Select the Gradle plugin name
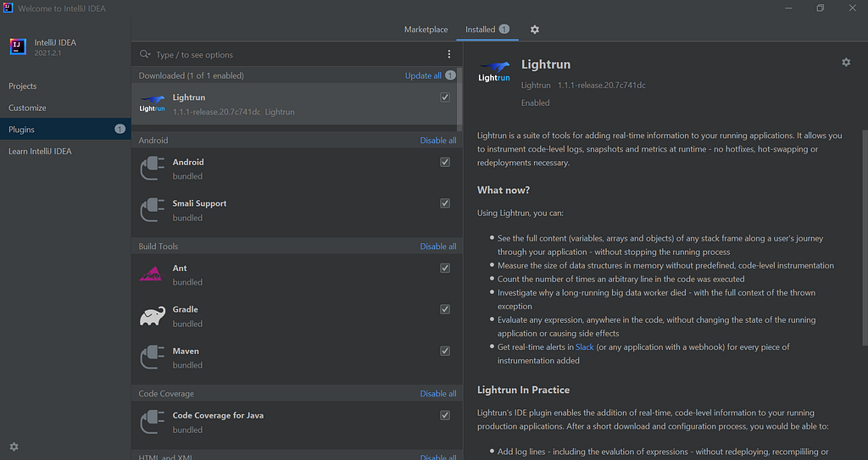The height and width of the screenshot is (460, 868). (x=186, y=309)
